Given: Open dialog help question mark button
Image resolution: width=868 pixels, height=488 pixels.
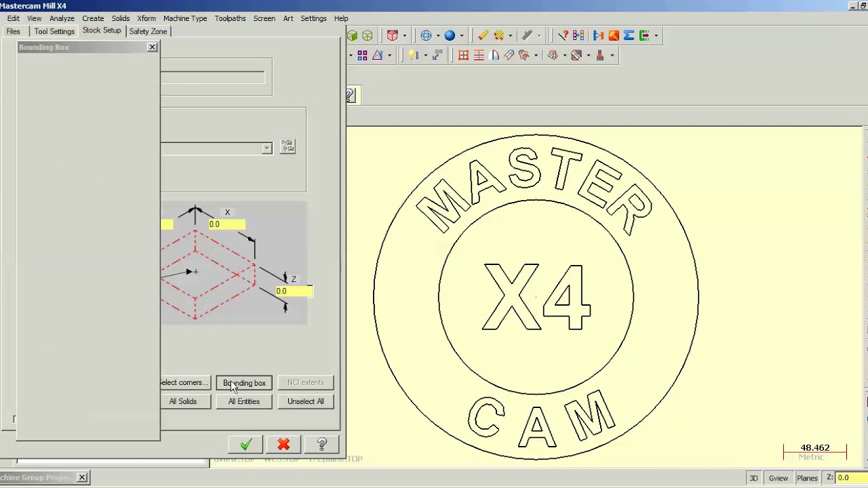Looking at the screenshot, I should pyautogui.click(x=322, y=445).
